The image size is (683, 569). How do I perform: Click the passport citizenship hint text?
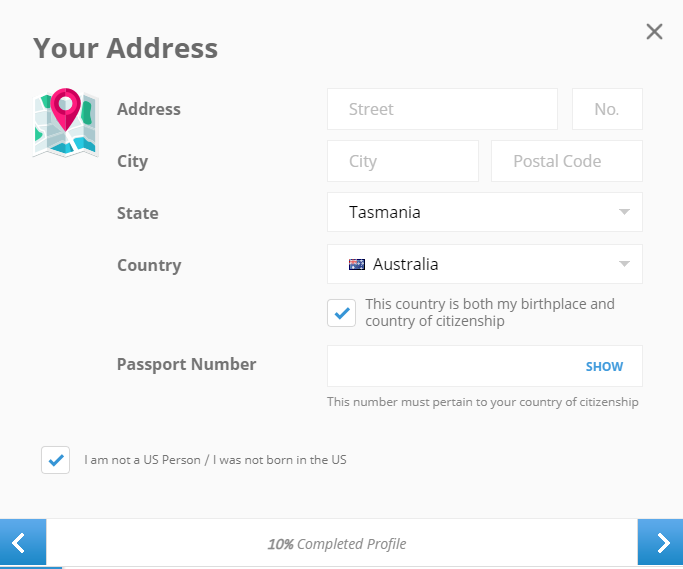point(482,402)
